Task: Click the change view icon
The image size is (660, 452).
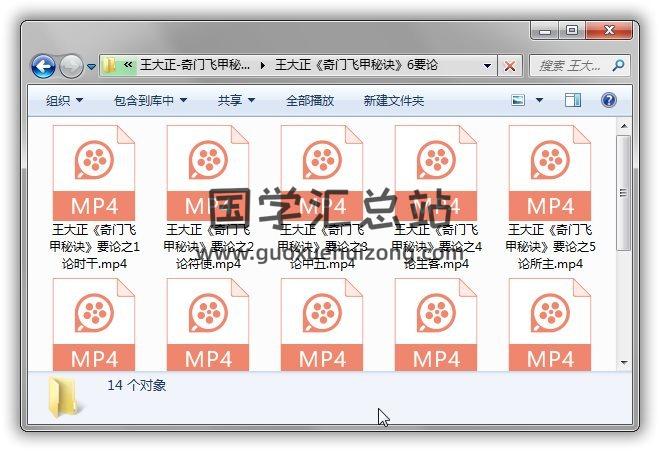Action: [518, 101]
